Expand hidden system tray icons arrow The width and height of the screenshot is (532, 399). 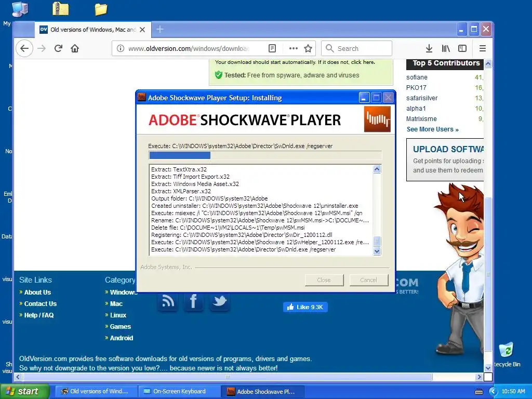493,392
